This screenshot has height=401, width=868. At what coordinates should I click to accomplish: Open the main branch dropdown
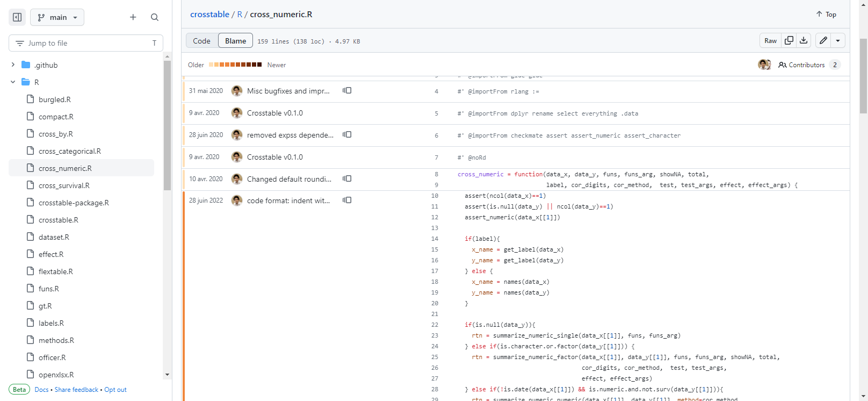click(57, 17)
